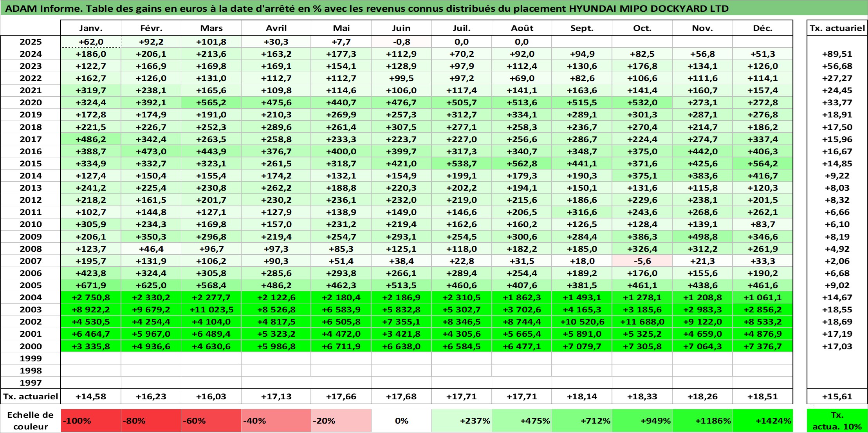Select the Juil. column header
Image resolution: width=868 pixels, height=433 pixels.
tap(462, 28)
